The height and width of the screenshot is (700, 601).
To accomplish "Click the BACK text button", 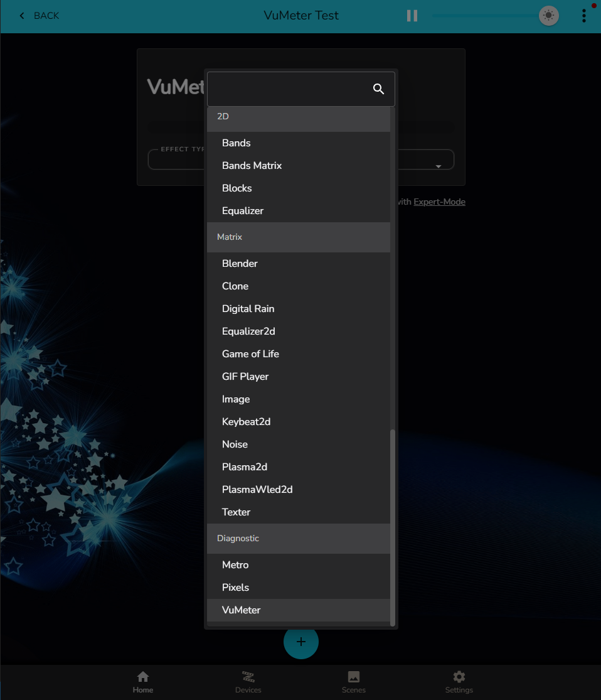I will pos(46,16).
